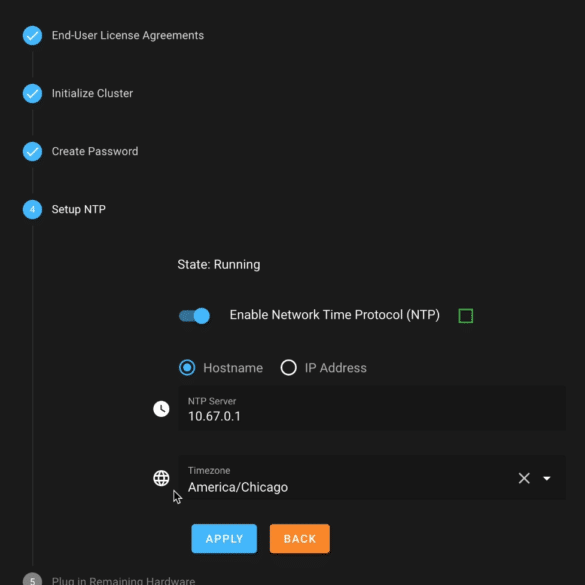The height and width of the screenshot is (585, 585).
Task: Clear the Timezone selection with the X
Action: pos(524,478)
